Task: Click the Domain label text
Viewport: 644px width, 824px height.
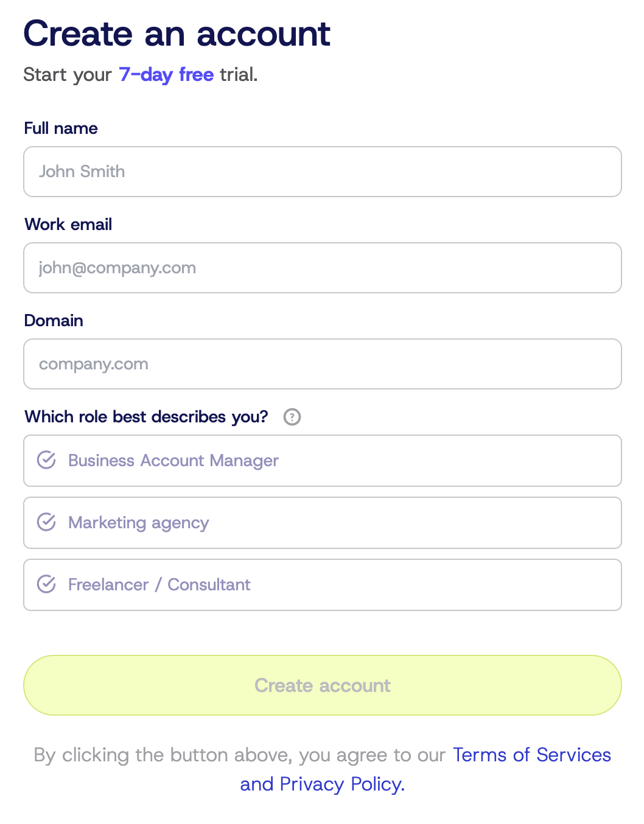Action: [x=54, y=321]
